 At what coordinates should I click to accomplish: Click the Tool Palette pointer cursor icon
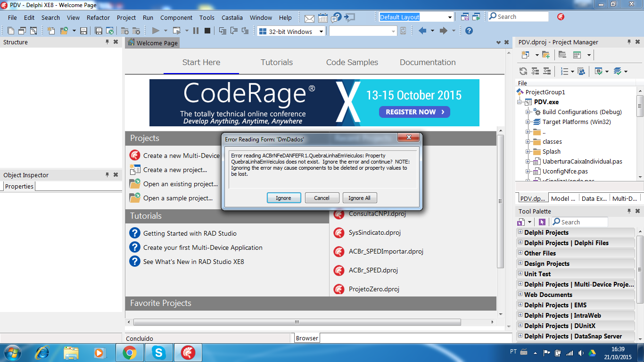(x=542, y=222)
